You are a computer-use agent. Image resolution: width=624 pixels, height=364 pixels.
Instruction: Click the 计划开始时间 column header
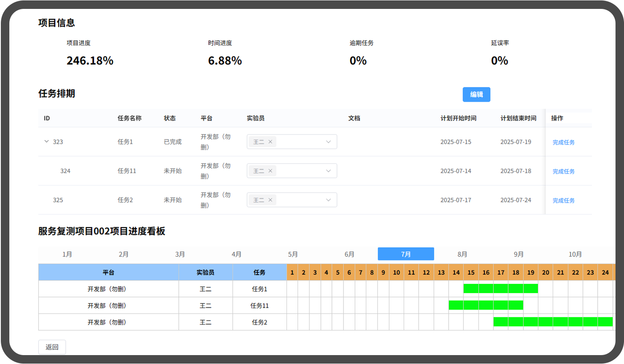pyautogui.click(x=458, y=118)
